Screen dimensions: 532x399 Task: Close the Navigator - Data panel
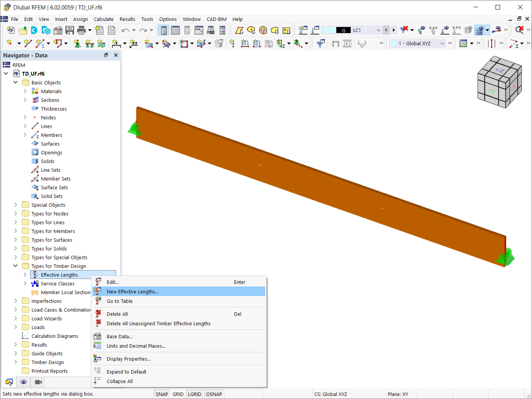click(x=116, y=55)
